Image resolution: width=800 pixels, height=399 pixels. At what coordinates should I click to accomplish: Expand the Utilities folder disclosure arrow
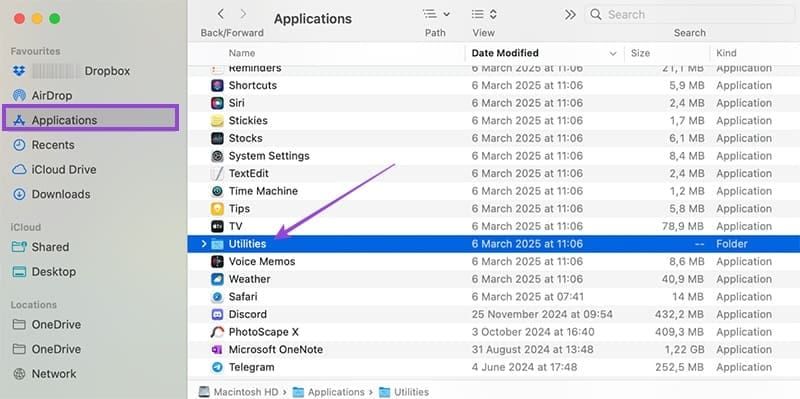coord(204,244)
